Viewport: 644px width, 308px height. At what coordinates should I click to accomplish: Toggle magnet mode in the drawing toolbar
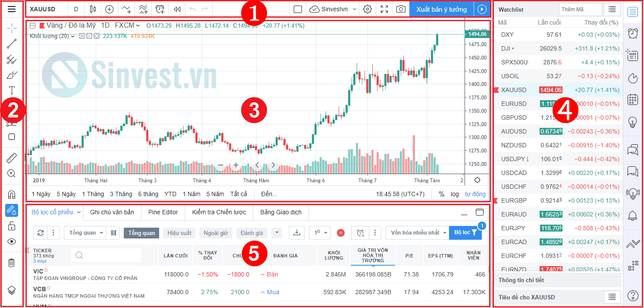click(x=12, y=195)
